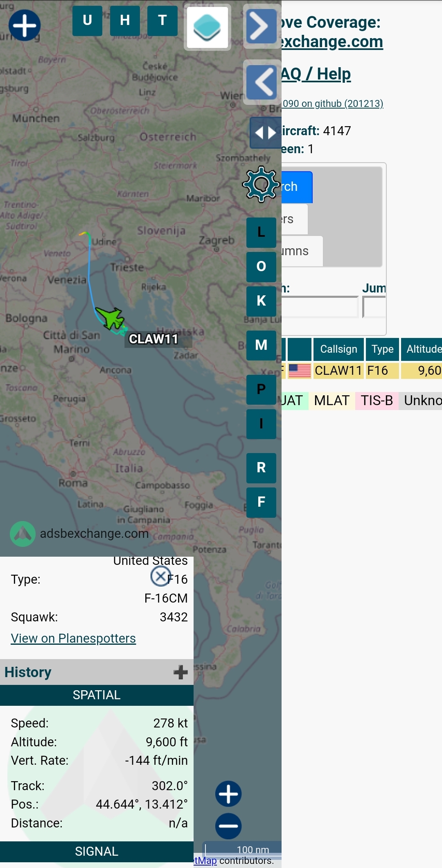
Task: Click the SIGNAL section header
Action: [x=97, y=852]
